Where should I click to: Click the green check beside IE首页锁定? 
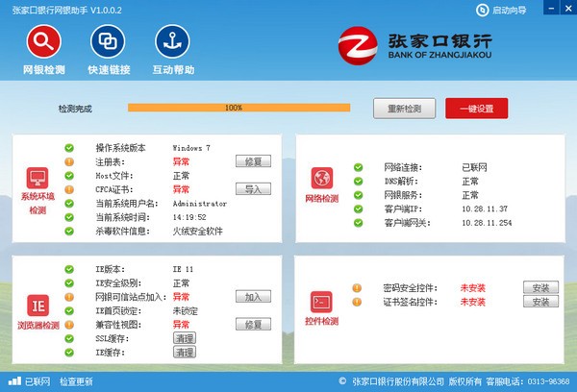[69, 310]
